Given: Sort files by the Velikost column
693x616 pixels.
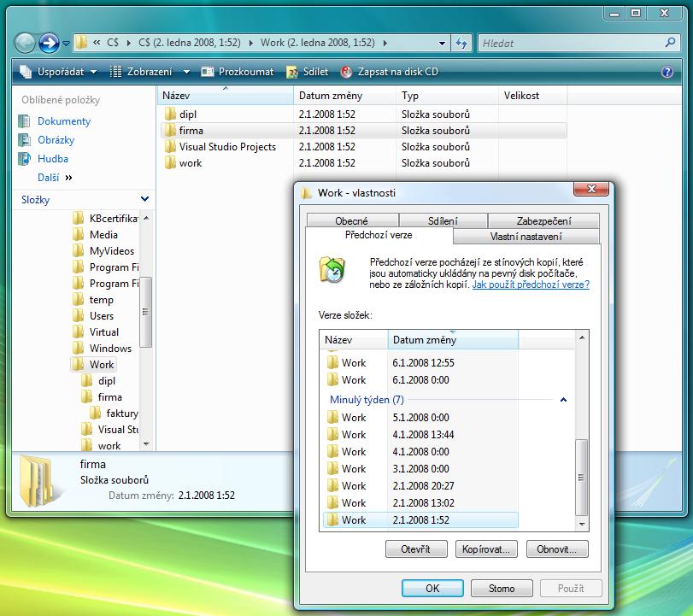Looking at the screenshot, I should [532, 96].
